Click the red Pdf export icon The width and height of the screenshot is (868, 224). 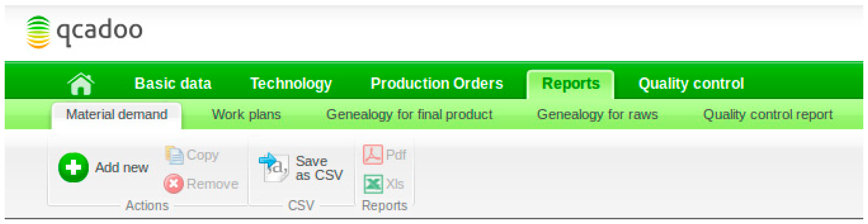click(373, 155)
